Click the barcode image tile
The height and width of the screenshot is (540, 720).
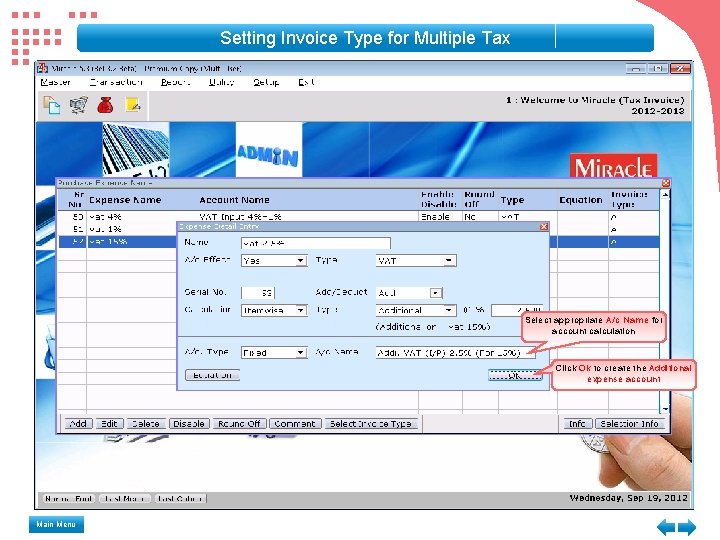pyautogui.click(x=136, y=150)
